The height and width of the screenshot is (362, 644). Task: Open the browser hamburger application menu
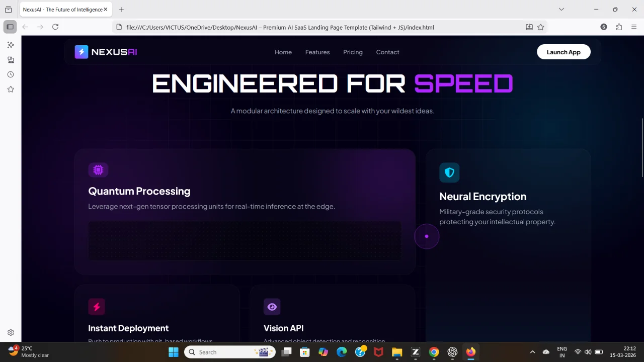tap(634, 27)
